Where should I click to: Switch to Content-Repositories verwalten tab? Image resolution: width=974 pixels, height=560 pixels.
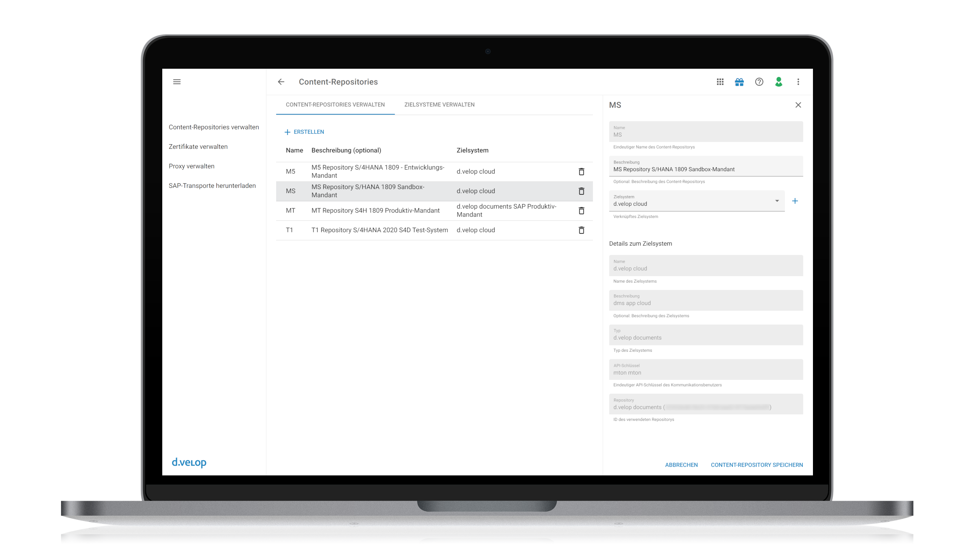tap(335, 105)
